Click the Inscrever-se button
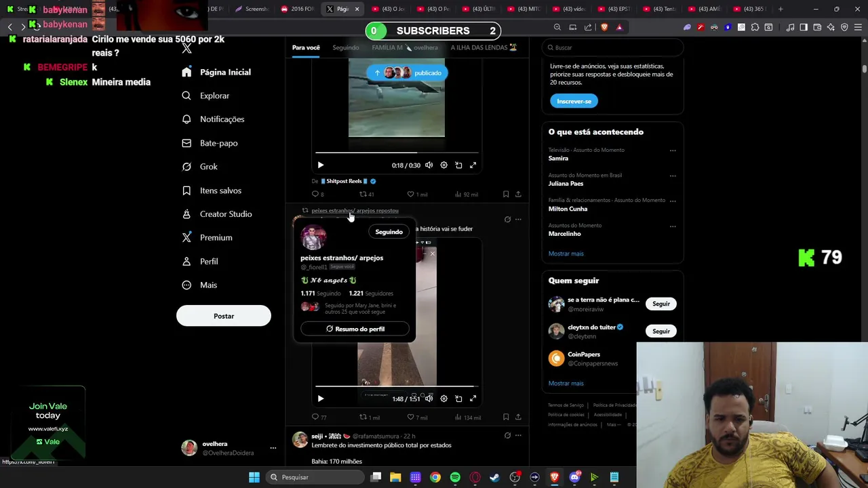The image size is (868, 488). click(574, 101)
